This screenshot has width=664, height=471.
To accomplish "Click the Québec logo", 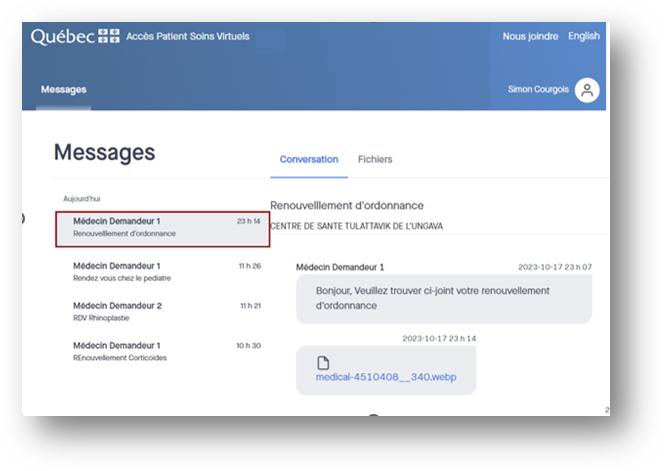I will [x=75, y=36].
